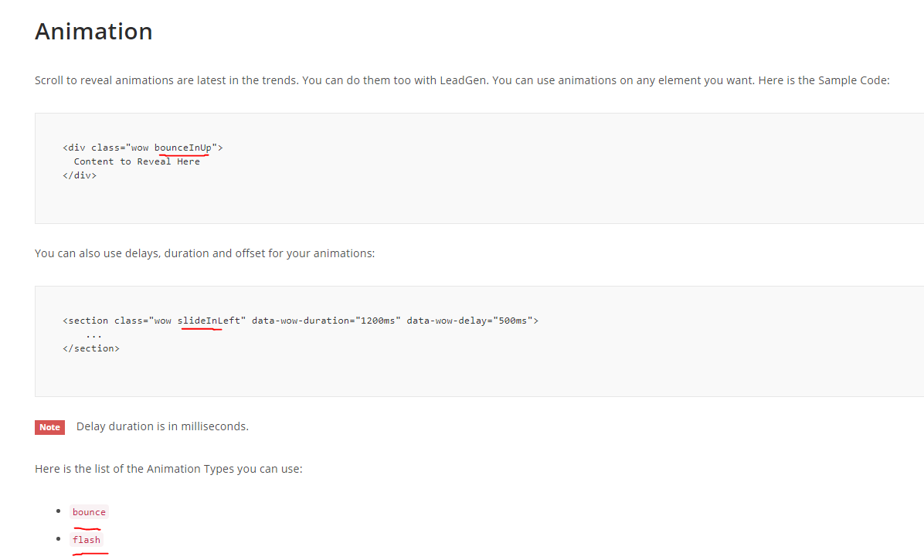This screenshot has height=560, width=924.
Task: Click the closing </section> tag
Action: [91, 348]
